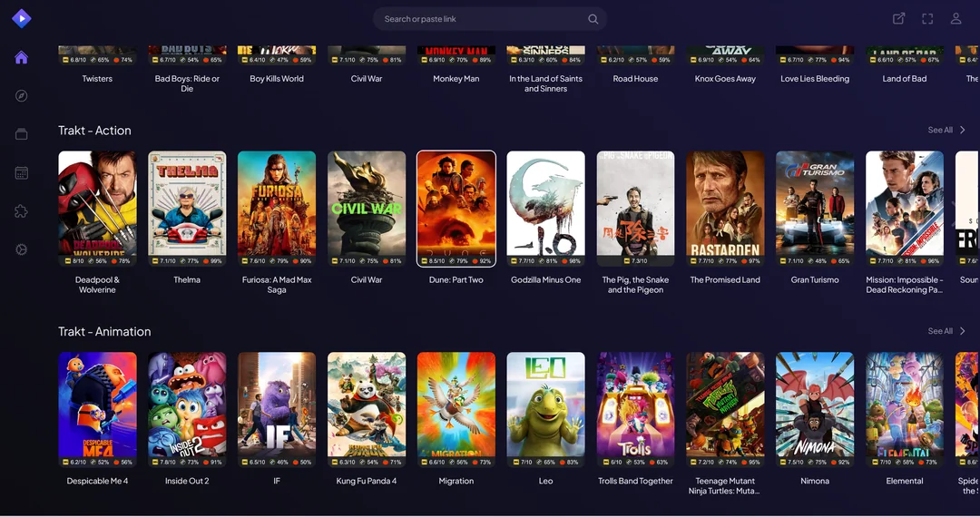Image resolution: width=980 pixels, height=517 pixels.
Task: Select the Godzilla Minus One poster
Action: pos(545,209)
